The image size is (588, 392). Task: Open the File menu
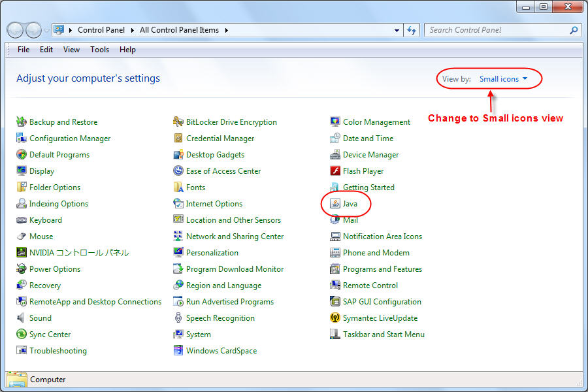pos(24,50)
